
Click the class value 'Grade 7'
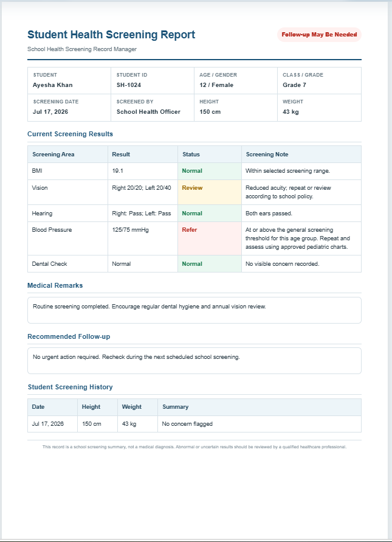point(294,85)
